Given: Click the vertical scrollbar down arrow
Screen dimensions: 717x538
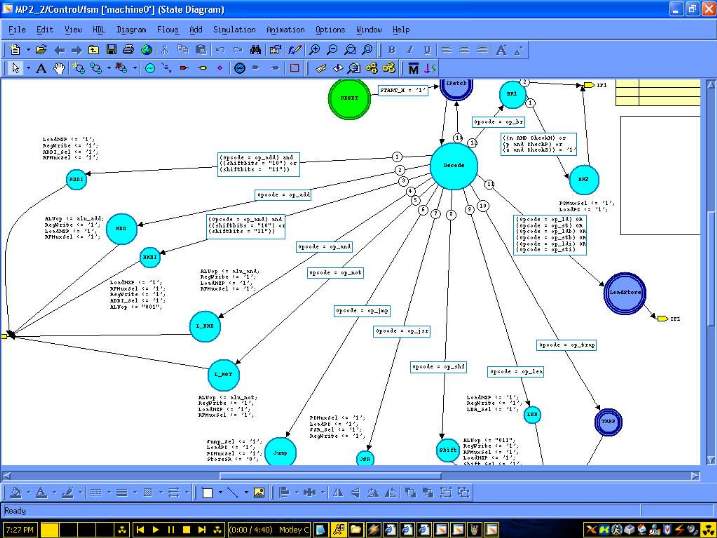Looking at the screenshot, I should point(711,459).
